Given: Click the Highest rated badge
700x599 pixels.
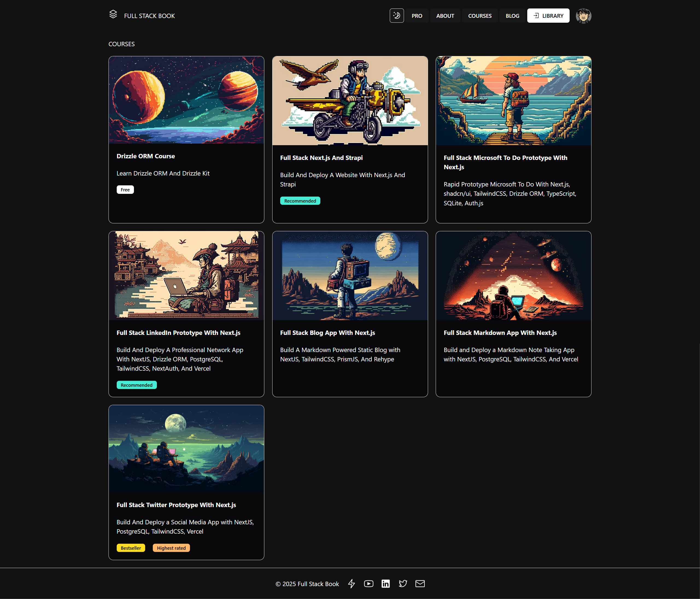Looking at the screenshot, I should 171,548.
